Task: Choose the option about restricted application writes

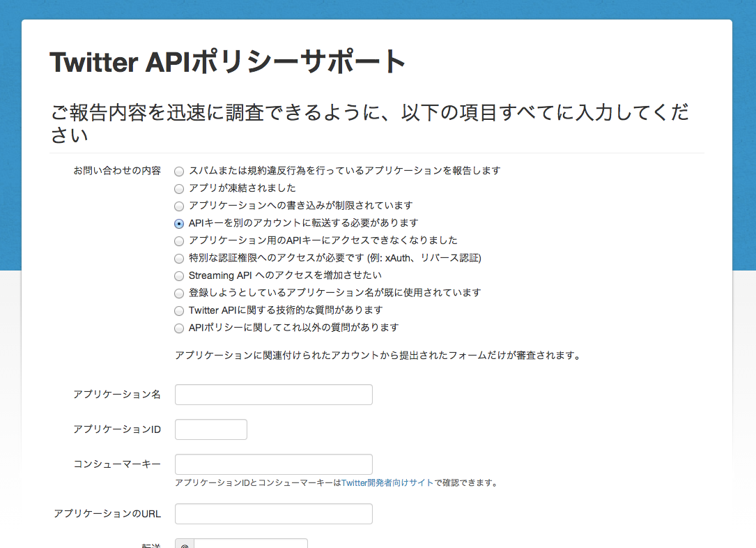Action: 179,206
